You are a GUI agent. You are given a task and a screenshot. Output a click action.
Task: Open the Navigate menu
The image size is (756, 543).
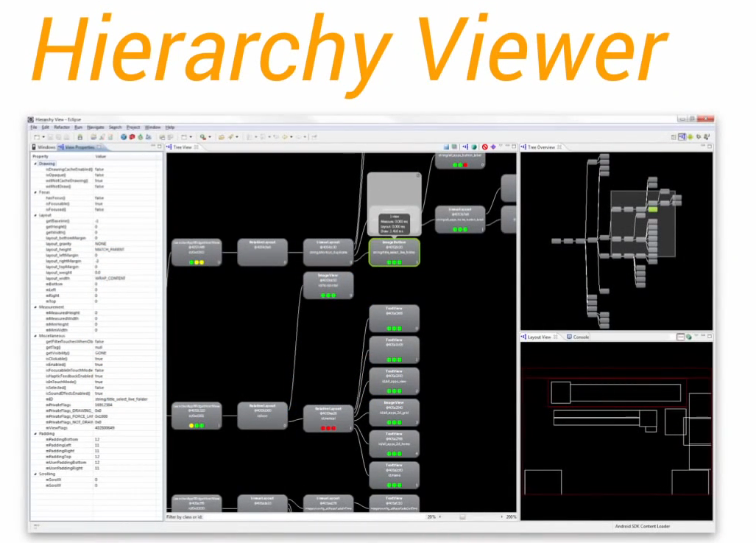coord(96,127)
